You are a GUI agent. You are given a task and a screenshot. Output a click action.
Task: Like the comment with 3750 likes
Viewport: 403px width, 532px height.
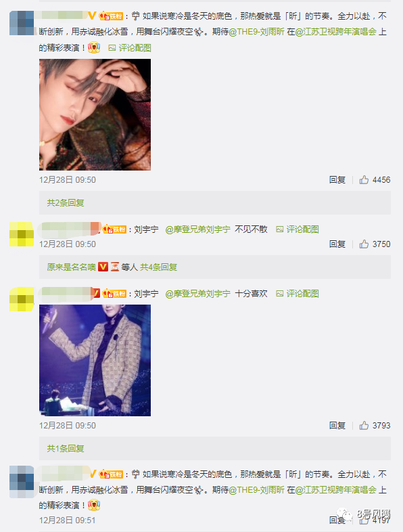click(x=364, y=244)
